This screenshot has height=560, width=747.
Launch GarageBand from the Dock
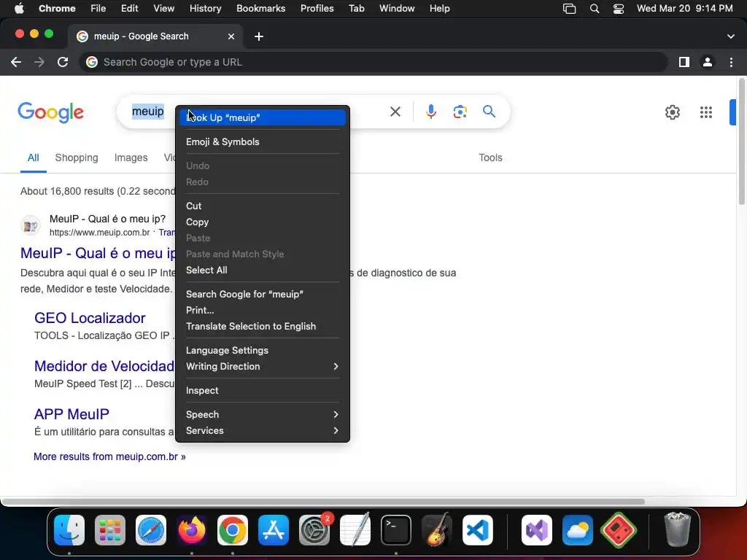(437, 530)
